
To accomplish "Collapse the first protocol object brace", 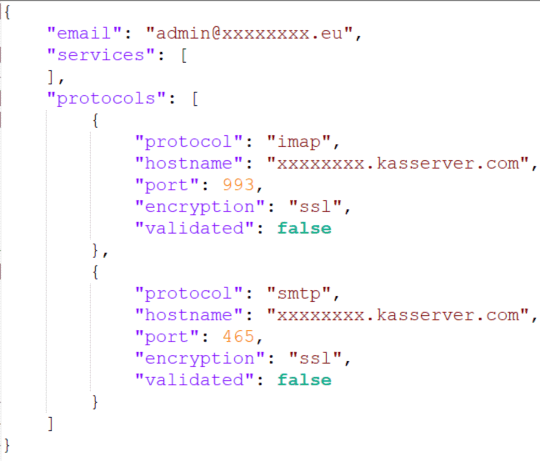I will tap(95, 121).
